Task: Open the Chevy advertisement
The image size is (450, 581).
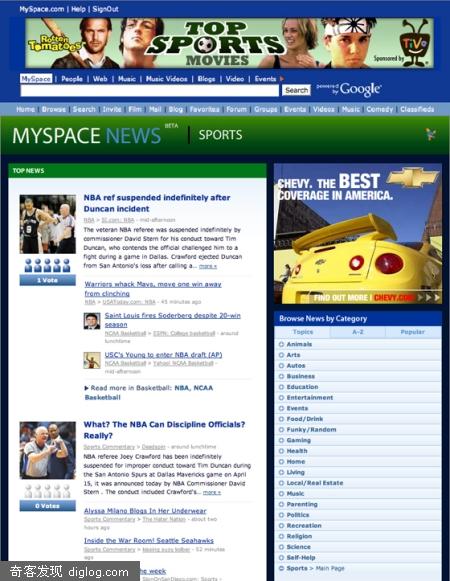Action: 358,234
